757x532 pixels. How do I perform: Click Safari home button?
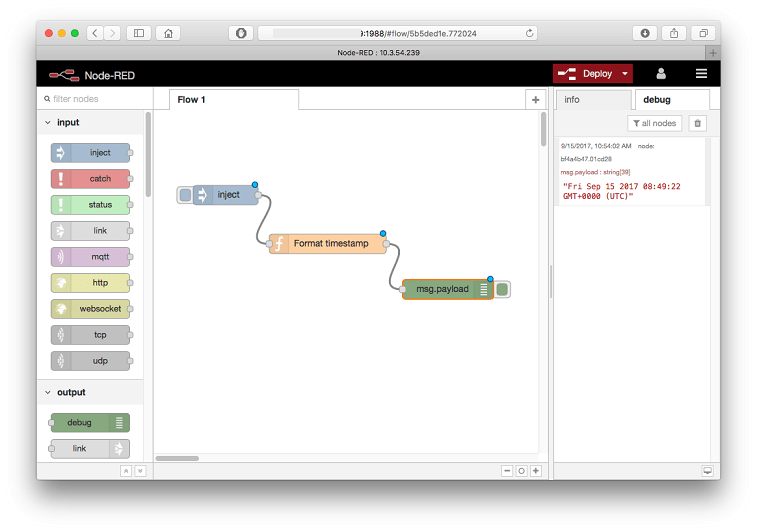click(x=168, y=33)
